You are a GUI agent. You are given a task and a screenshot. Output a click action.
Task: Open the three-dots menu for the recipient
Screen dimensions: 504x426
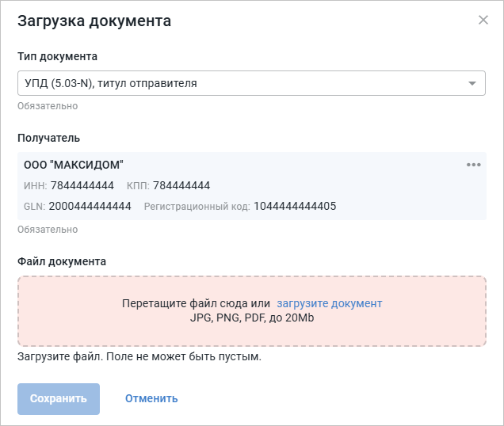(474, 165)
